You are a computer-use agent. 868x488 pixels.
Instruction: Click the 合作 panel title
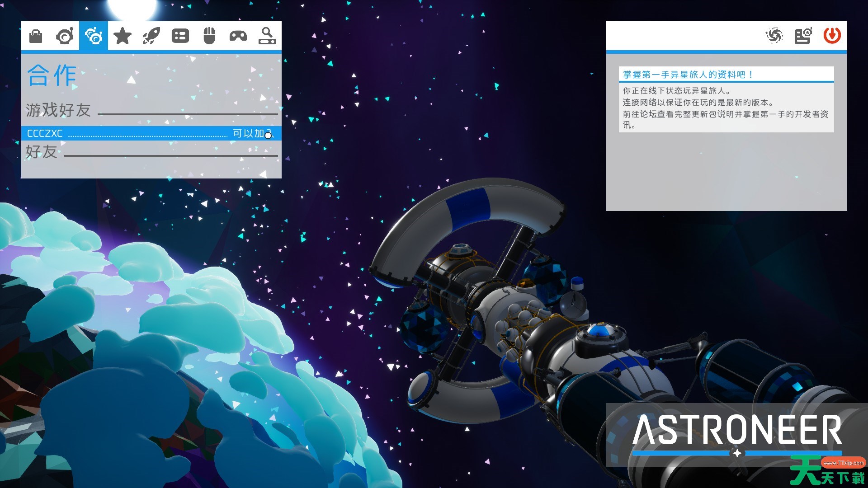pos(52,75)
